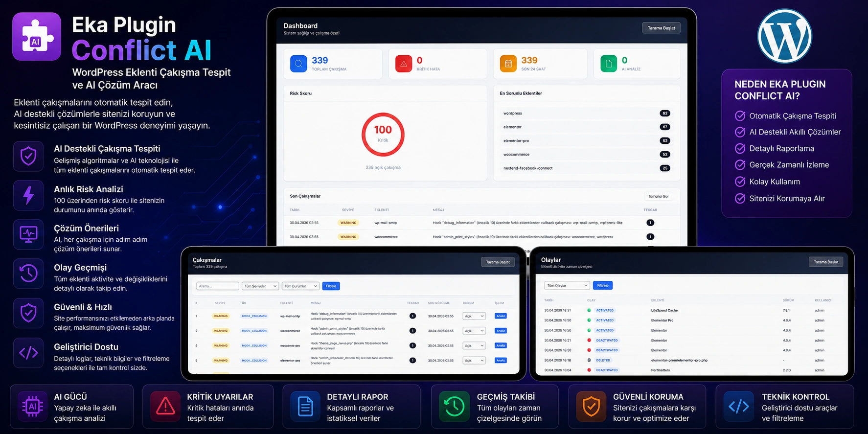Click the green clock icon in GEÇMİŞ TAKİBİ card
This screenshot has width=868, height=434.
[454, 406]
